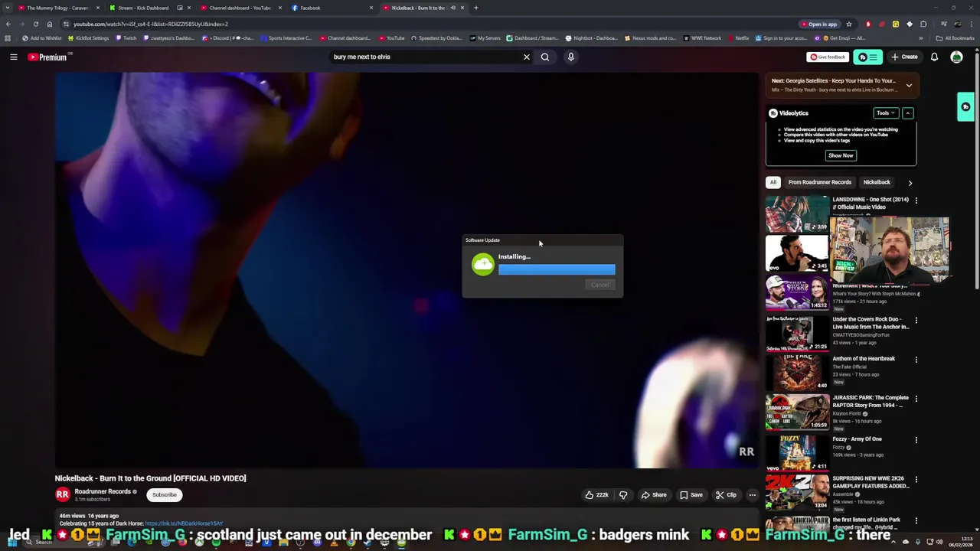Viewport: 980px width, 551px height.
Task: Go back with the browser back arrow
Action: [8, 24]
